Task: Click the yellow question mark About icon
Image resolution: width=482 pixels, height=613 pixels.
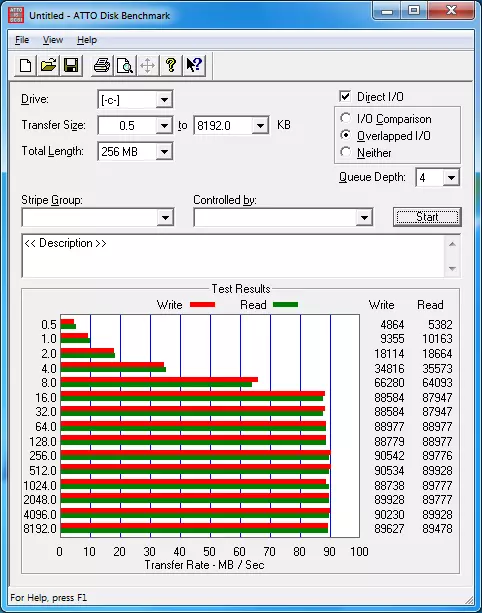Action: click(171, 65)
